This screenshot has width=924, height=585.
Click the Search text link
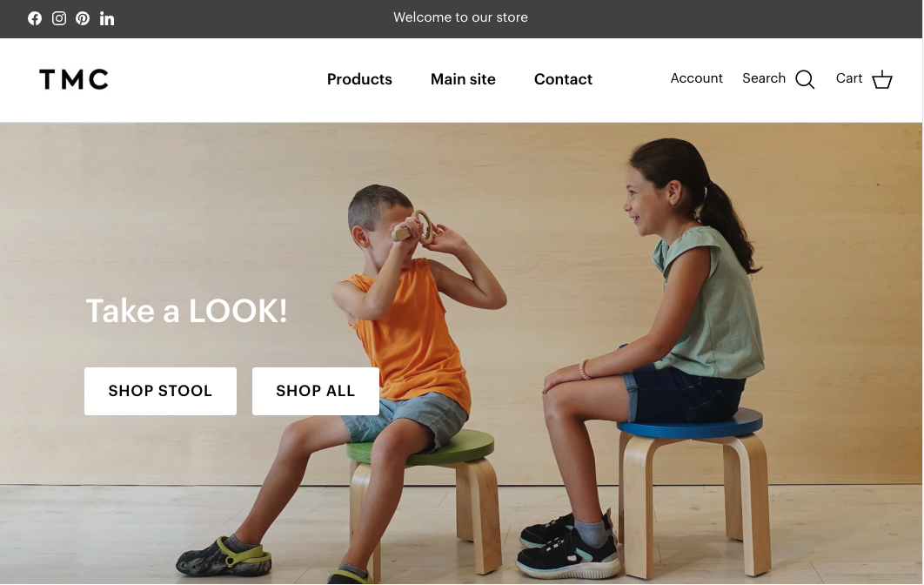pyautogui.click(x=764, y=78)
